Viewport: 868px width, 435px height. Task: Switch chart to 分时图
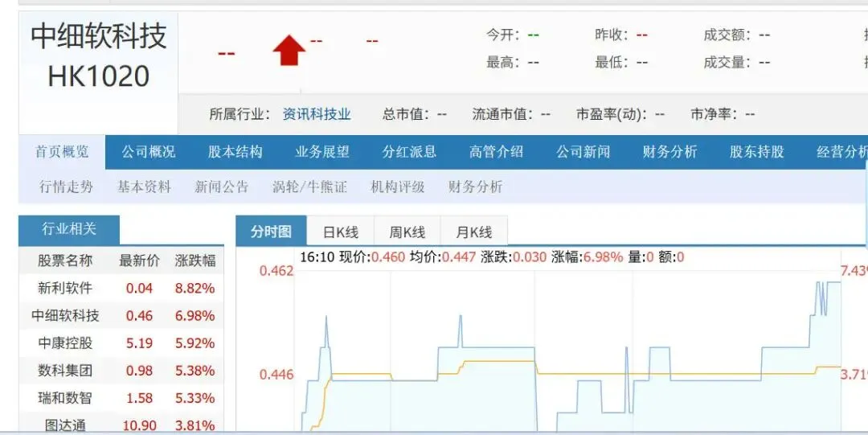272,231
